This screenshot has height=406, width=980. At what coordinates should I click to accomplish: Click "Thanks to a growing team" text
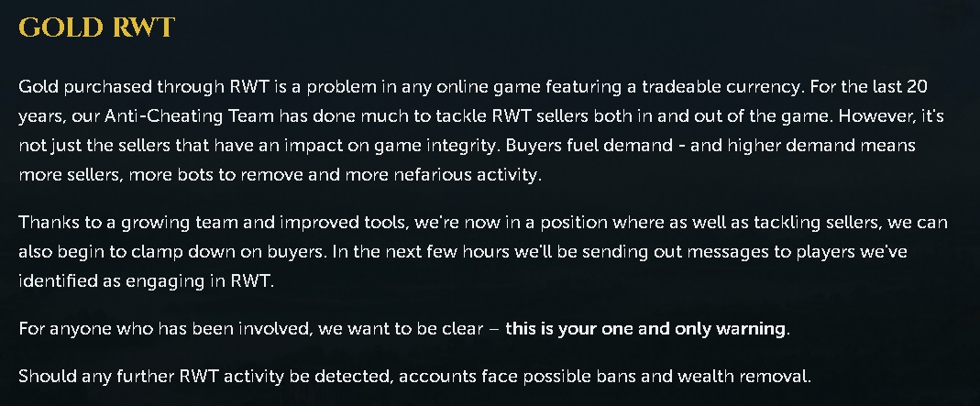110,223
